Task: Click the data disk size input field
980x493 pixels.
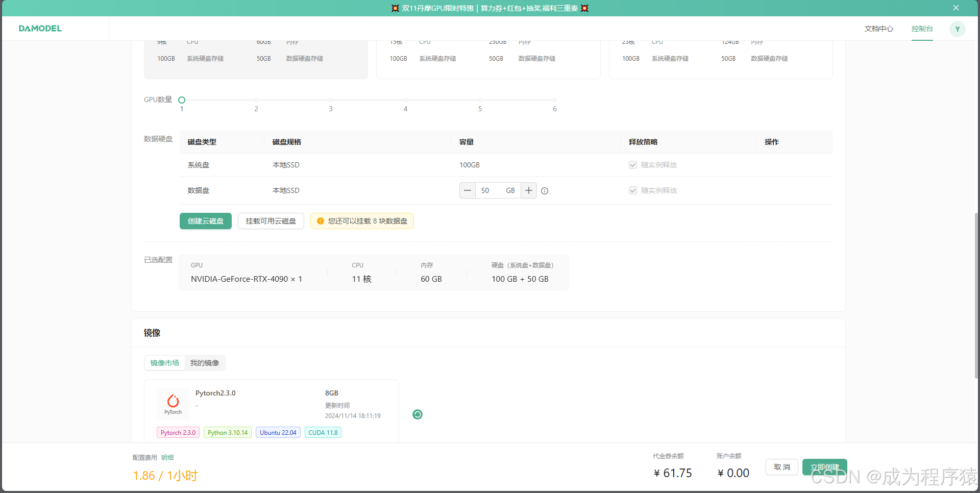Action: [490, 190]
